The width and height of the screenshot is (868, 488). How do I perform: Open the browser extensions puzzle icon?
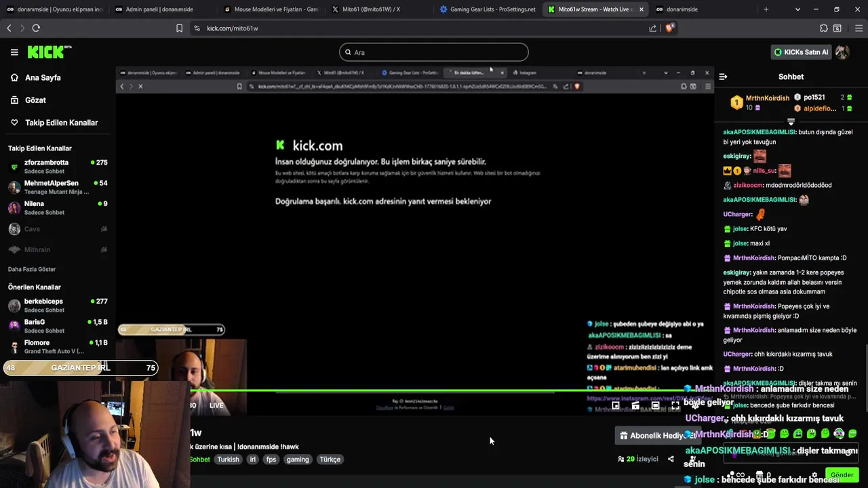point(823,28)
